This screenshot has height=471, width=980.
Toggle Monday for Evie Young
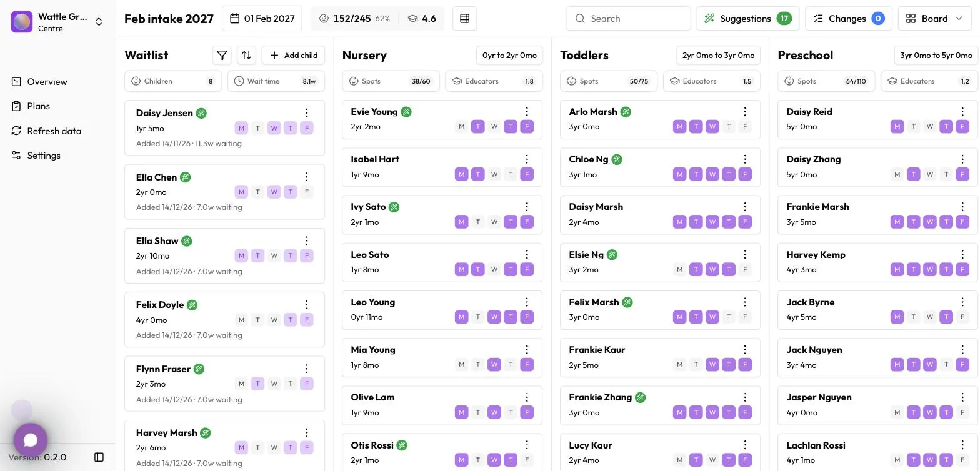(x=462, y=127)
